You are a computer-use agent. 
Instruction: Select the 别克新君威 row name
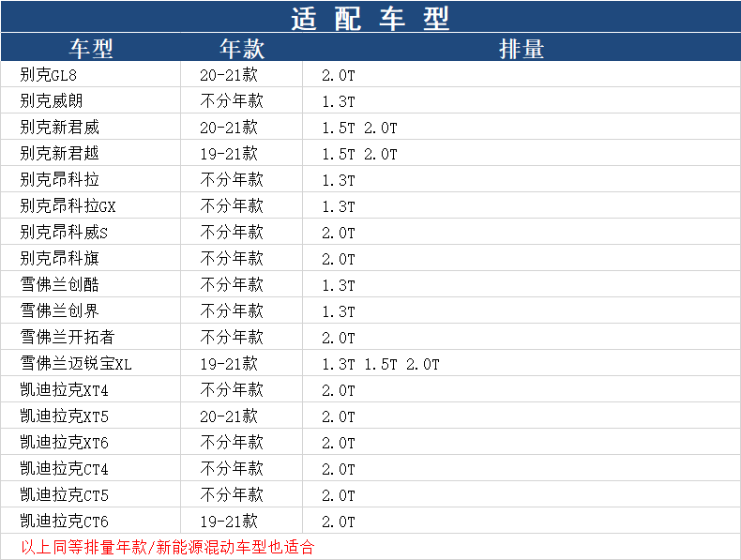click(x=59, y=128)
